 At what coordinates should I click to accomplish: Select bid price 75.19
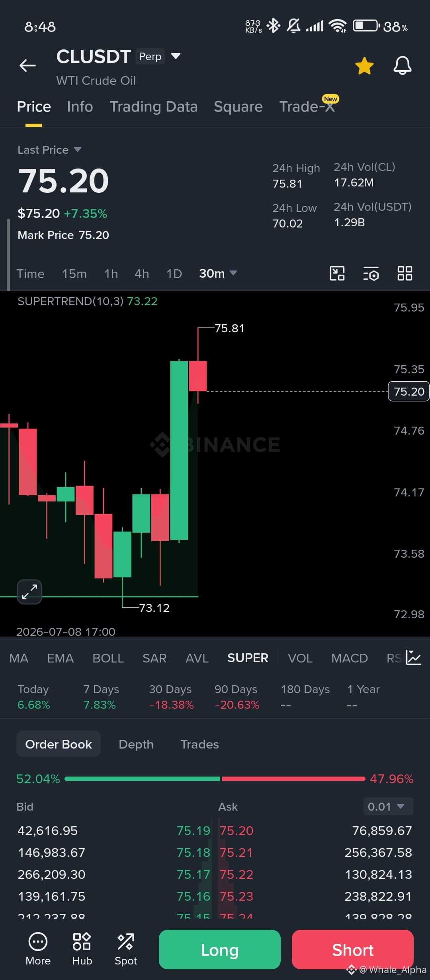pyautogui.click(x=193, y=831)
